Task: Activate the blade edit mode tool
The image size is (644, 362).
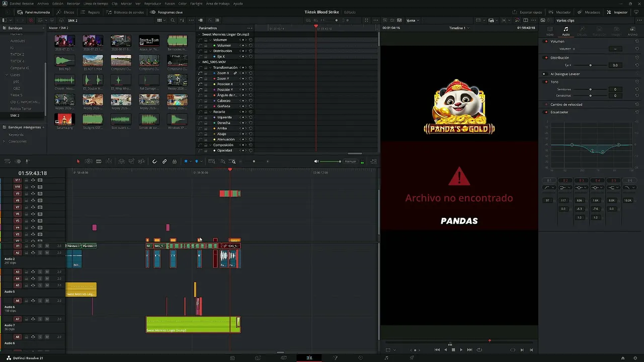Action: [x=99, y=161]
